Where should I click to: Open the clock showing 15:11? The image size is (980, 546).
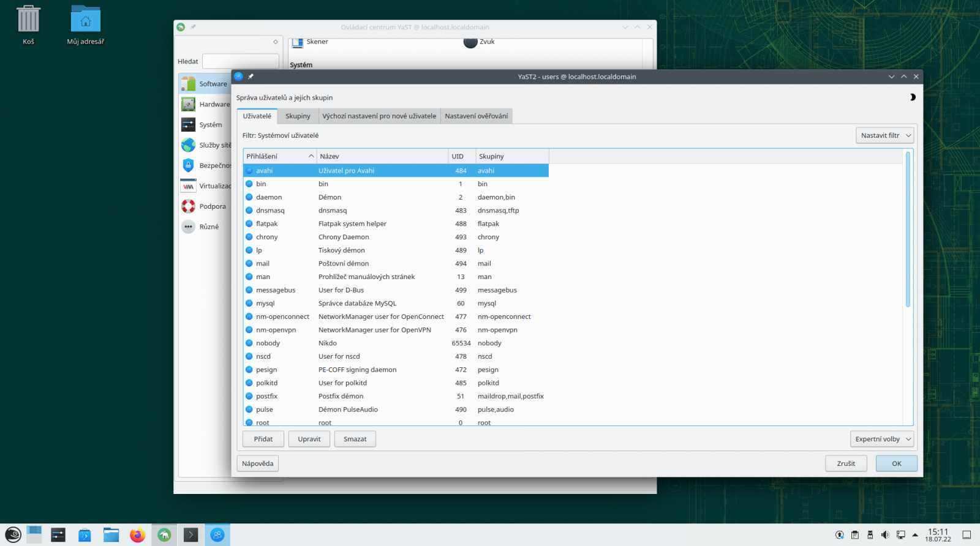pyautogui.click(x=938, y=535)
